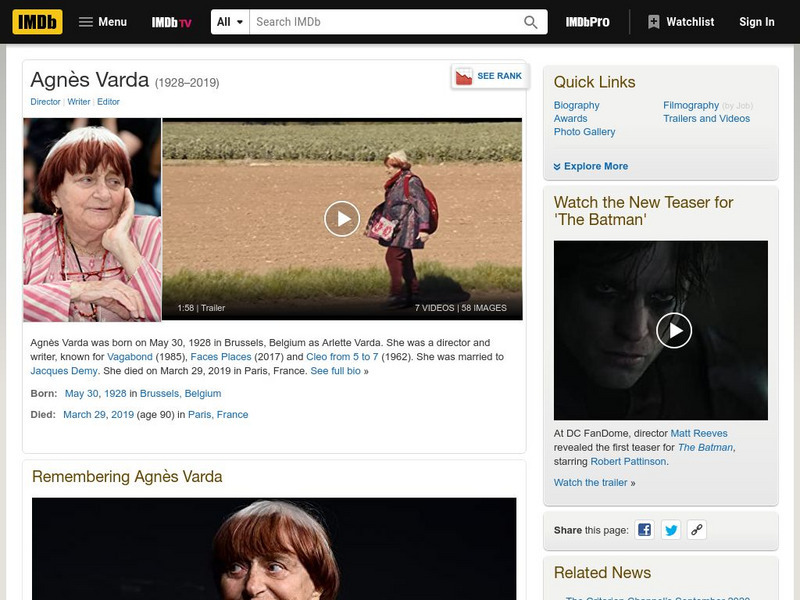Click the SEE RANK chart icon
This screenshot has width=800, height=600.
tap(465, 74)
